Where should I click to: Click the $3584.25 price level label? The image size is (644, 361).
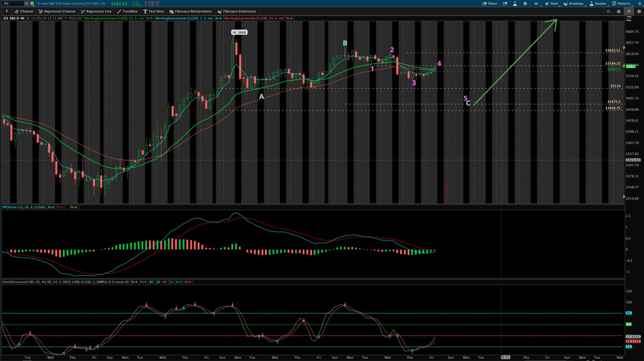[x=613, y=63]
